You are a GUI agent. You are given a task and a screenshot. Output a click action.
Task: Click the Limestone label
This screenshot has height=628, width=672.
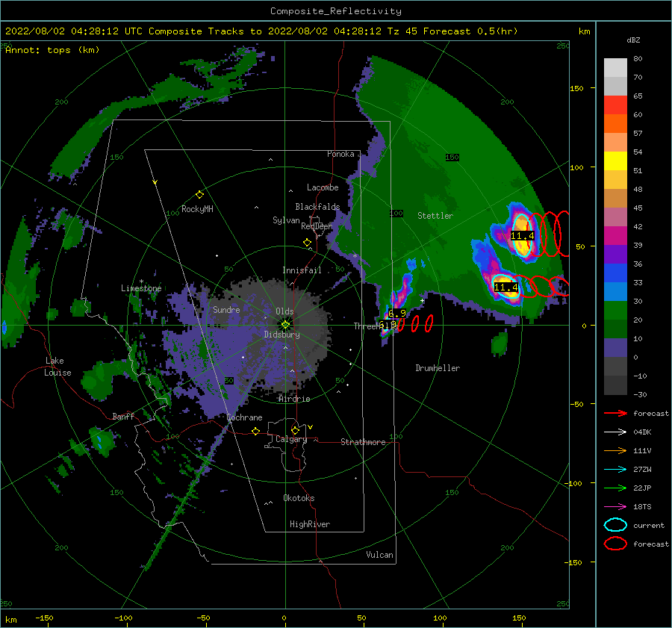coord(141,288)
